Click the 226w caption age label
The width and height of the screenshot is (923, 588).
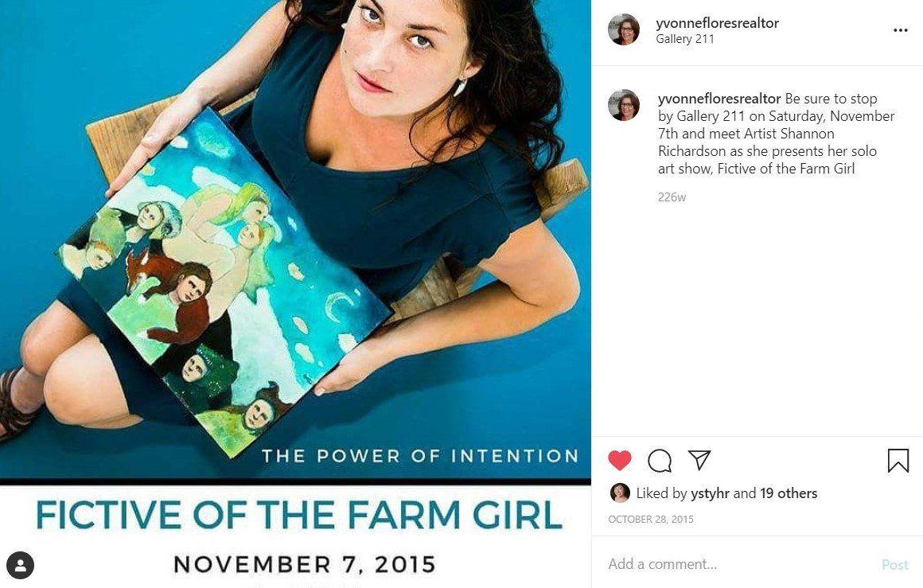(672, 197)
